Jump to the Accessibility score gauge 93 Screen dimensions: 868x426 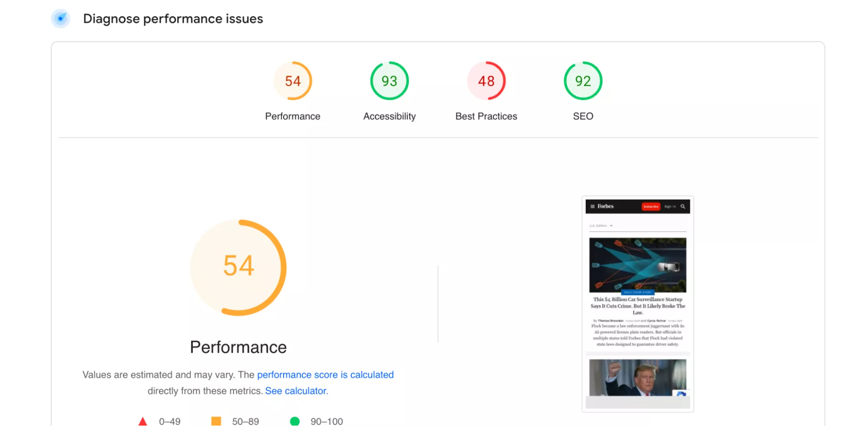coord(389,81)
